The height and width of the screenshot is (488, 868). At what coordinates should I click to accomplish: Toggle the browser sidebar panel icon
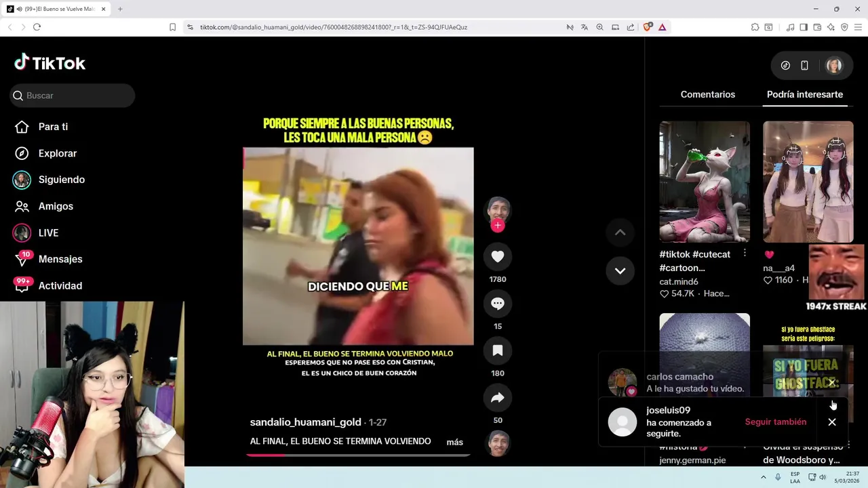(804, 27)
